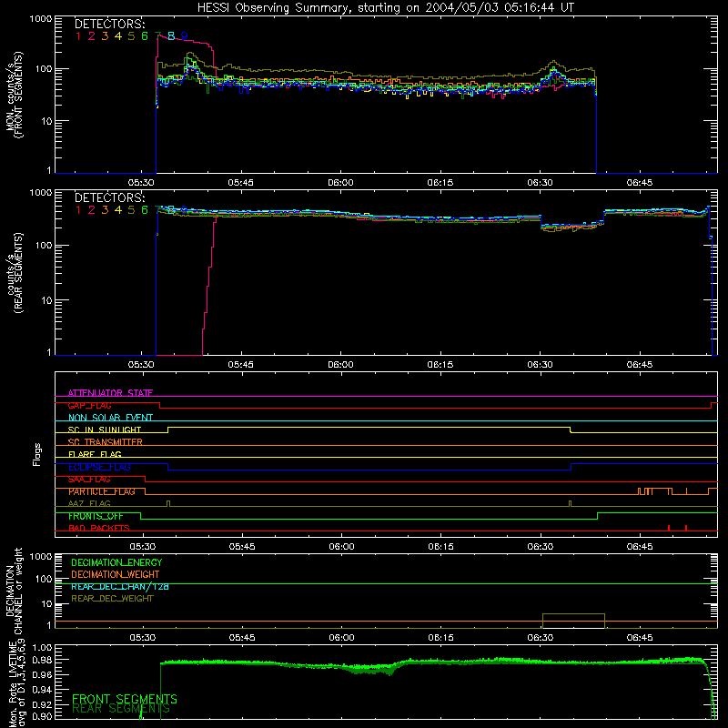The width and height of the screenshot is (728, 728).
Task: Click the 06:45 tick under the Flags plot
Action: tap(640, 547)
